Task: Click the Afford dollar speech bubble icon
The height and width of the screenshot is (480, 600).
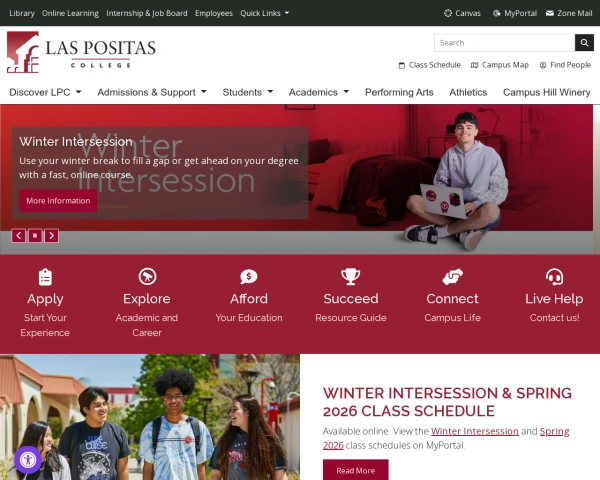Action: [x=249, y=276]
